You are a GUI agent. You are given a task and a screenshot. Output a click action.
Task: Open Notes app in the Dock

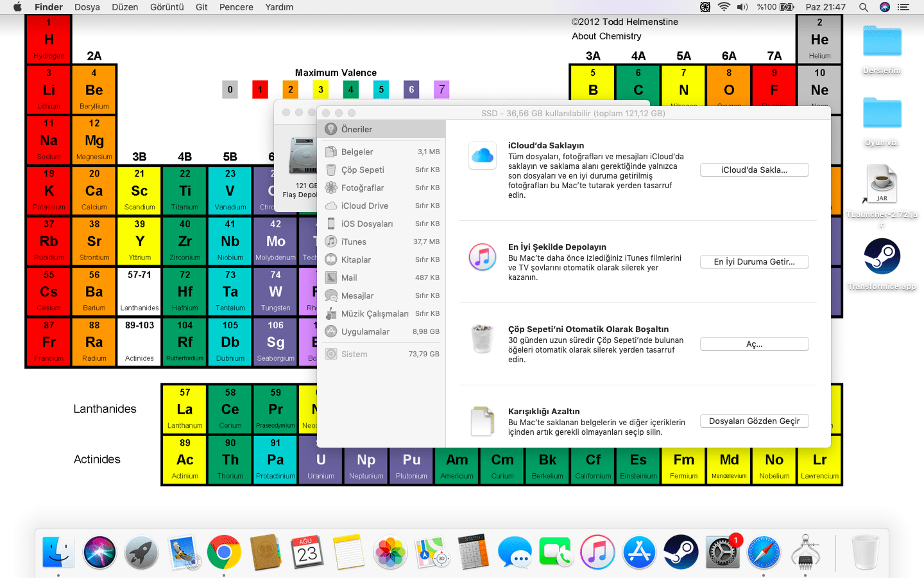click(x=348, y=552)
